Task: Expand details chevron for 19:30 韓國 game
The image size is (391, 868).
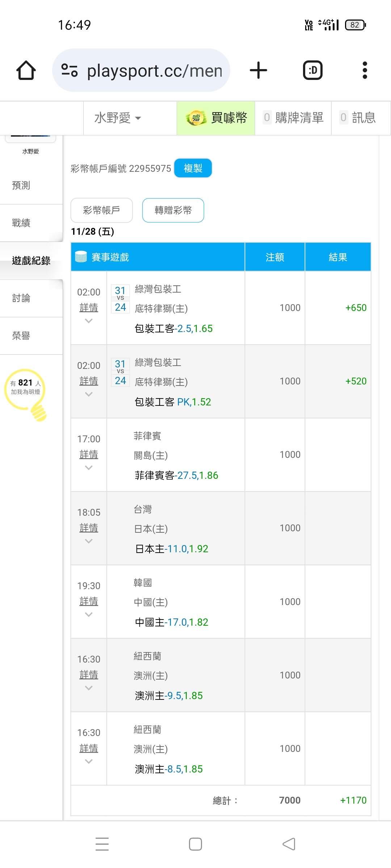Action: point(89,614)
